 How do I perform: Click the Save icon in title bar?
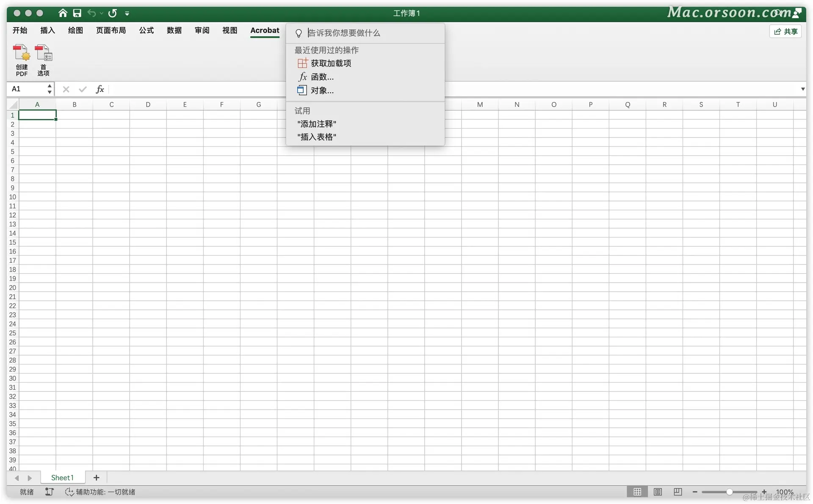pyautogui.click(x=77, y=13)
